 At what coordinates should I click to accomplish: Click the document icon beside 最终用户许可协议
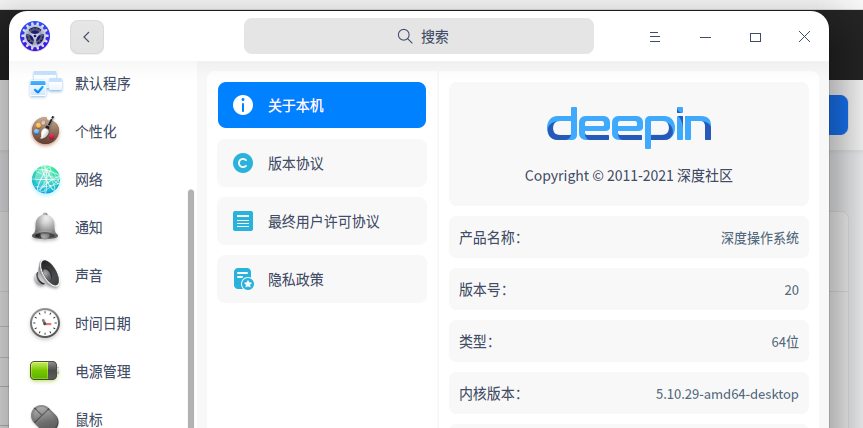pyautogui.click(x=243, y=221)
